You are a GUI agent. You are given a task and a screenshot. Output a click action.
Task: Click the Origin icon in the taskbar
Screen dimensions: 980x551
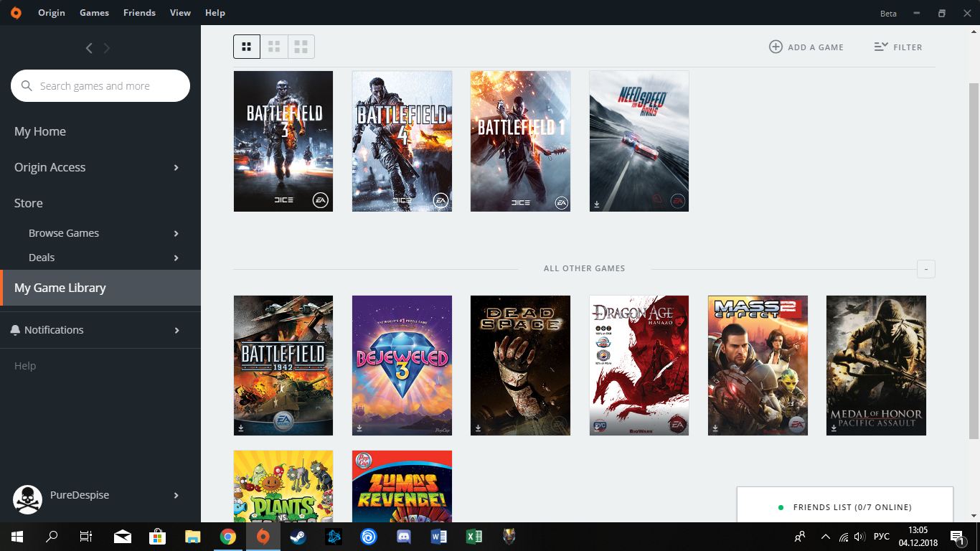pyautogui.click(x=263, y=537)
